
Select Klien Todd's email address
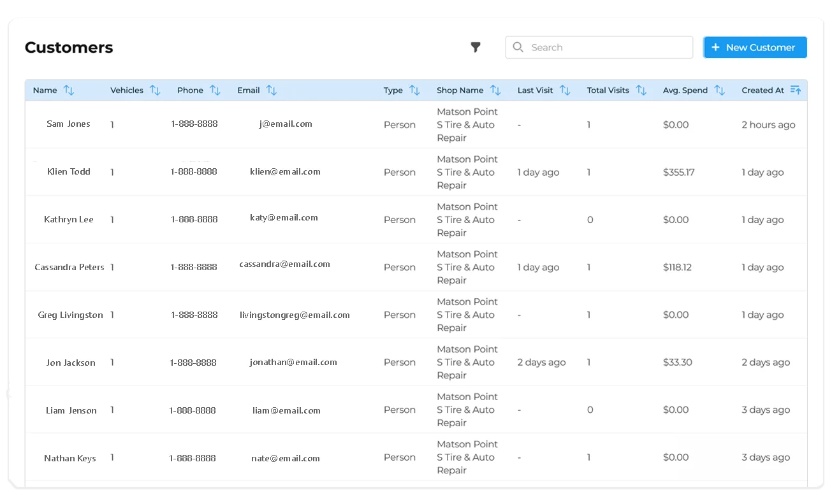pos(285,172)
